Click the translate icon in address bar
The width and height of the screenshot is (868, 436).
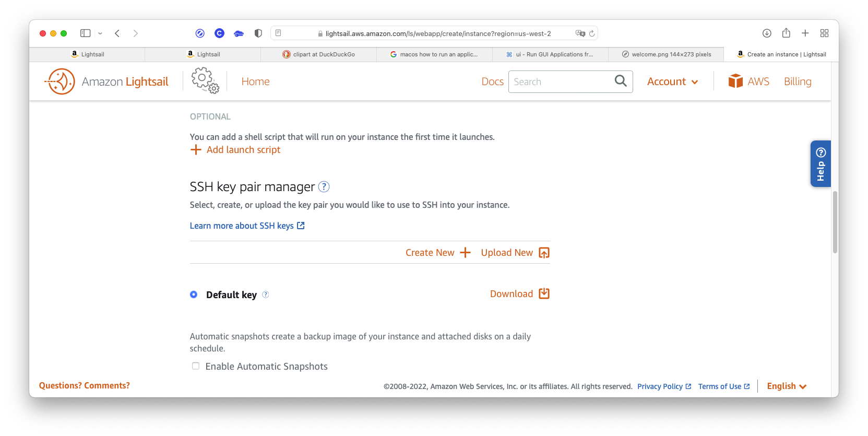(580, 33)
